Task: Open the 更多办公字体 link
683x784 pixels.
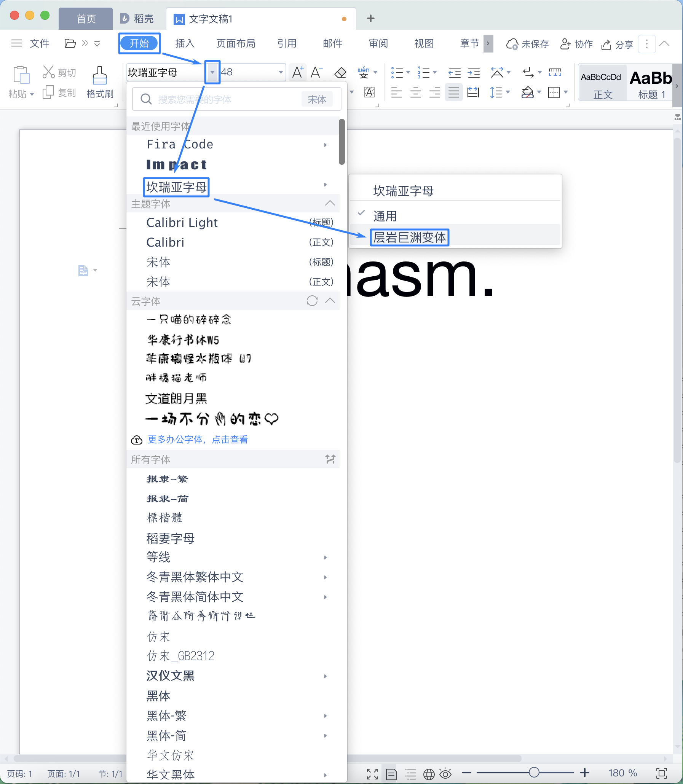Action: [198, 439]
